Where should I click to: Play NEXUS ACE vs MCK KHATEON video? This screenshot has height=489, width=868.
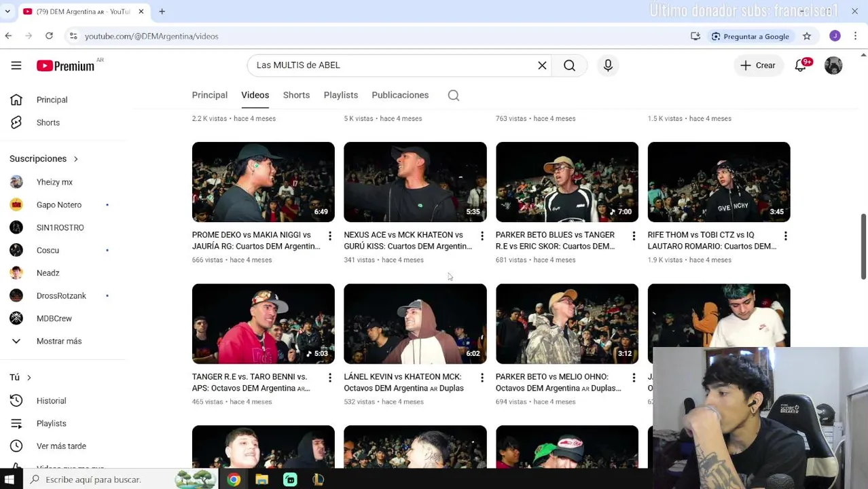point(415,182)
